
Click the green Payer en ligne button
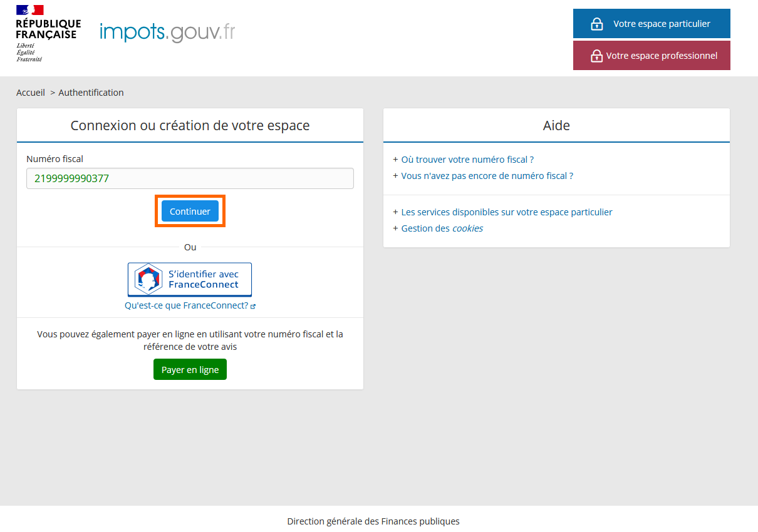tap(190, 369)
